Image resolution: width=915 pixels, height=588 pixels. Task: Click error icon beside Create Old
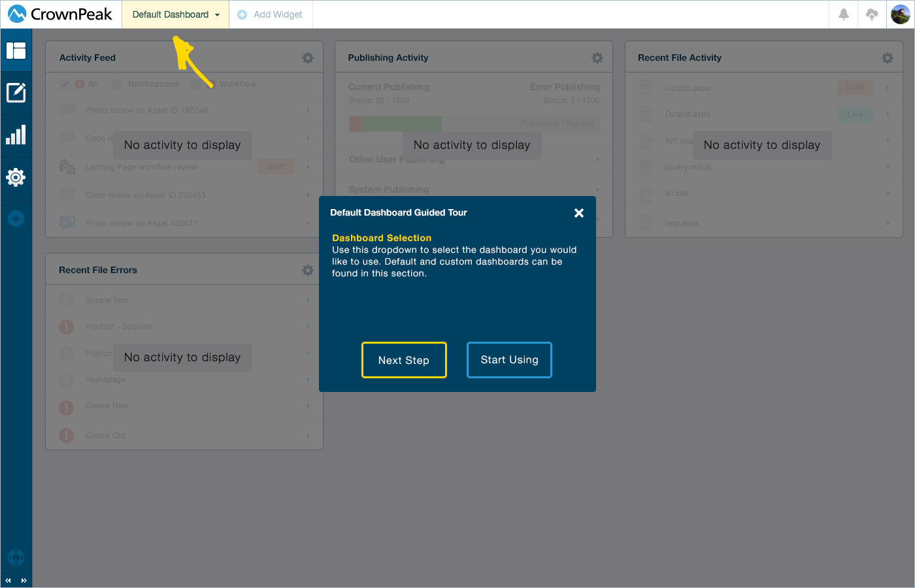(67, 435)
